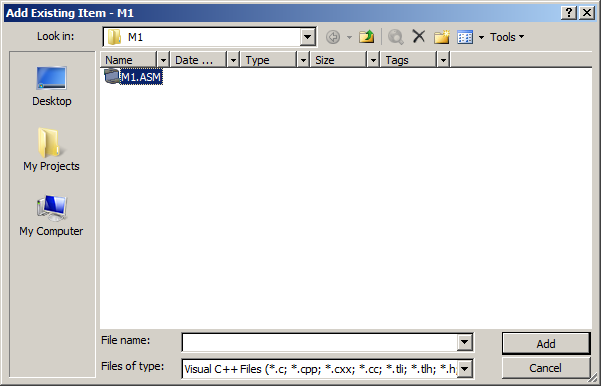
Task: Go up one folder level
Action: coord(366,37)
